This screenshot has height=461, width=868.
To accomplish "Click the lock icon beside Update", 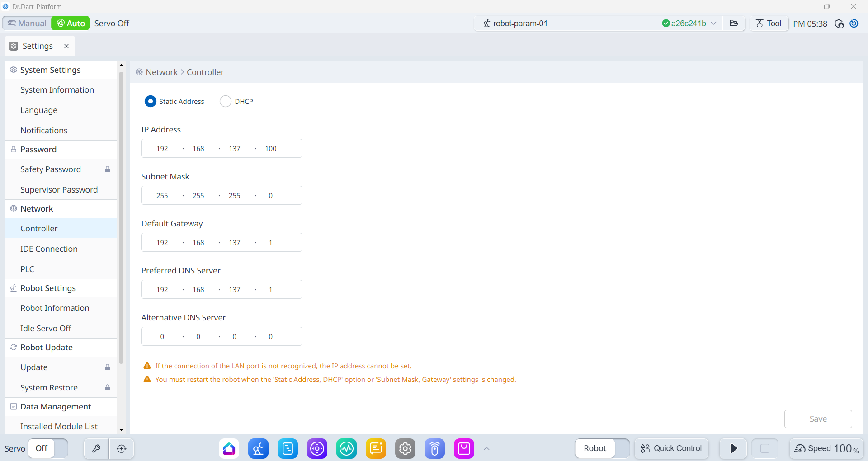I will coord(108,367).
